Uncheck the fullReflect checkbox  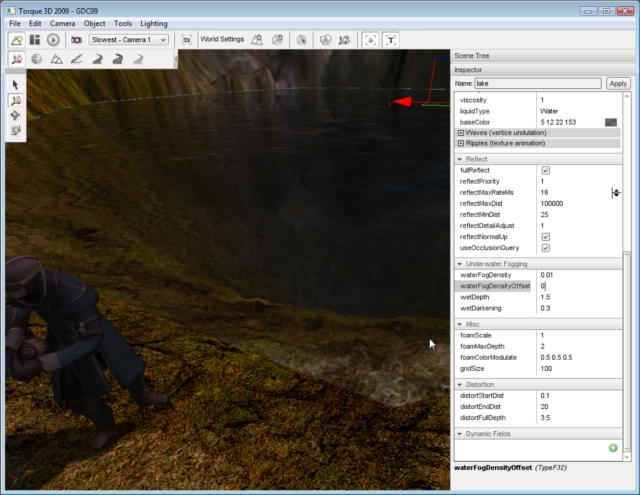point(545,171)
